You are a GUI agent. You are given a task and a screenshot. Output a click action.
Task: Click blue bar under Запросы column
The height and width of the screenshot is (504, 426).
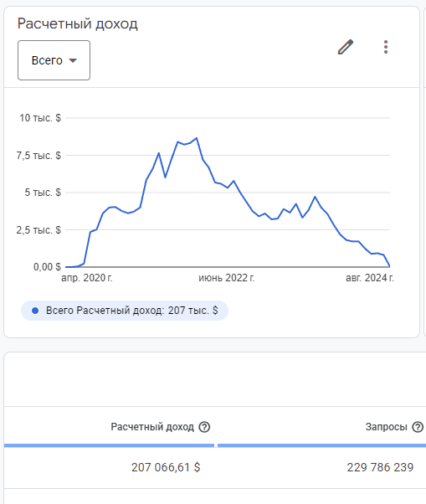coord(322,445)
